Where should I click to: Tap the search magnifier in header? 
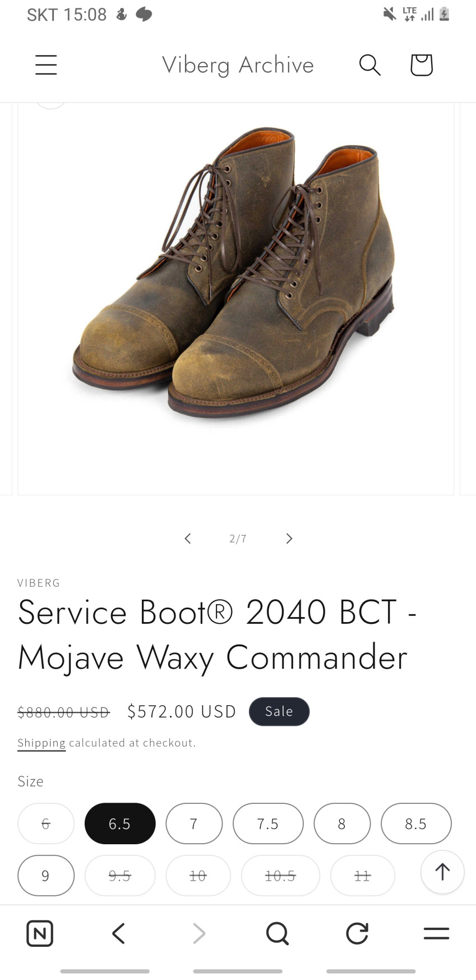pyautogui.click(x=370, y=65)
